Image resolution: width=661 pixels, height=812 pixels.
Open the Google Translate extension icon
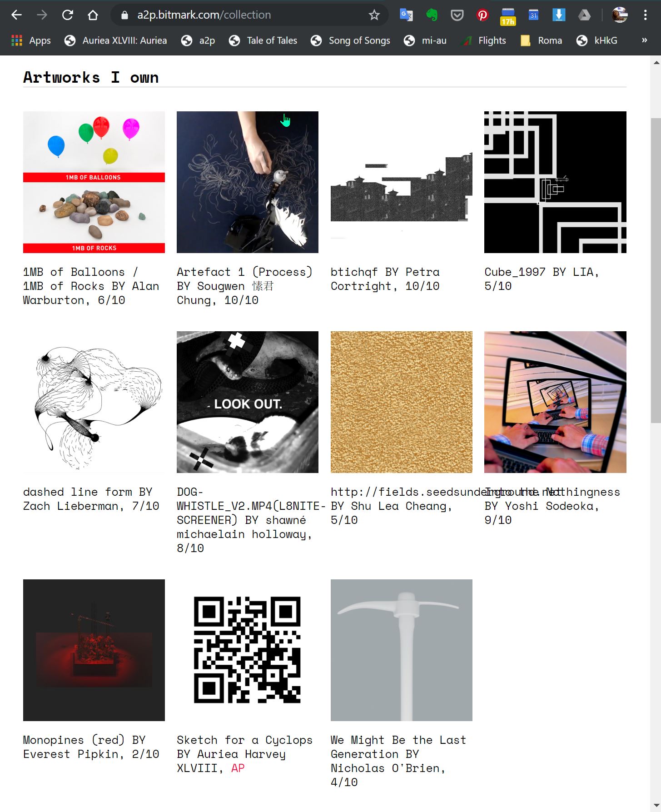406,15
